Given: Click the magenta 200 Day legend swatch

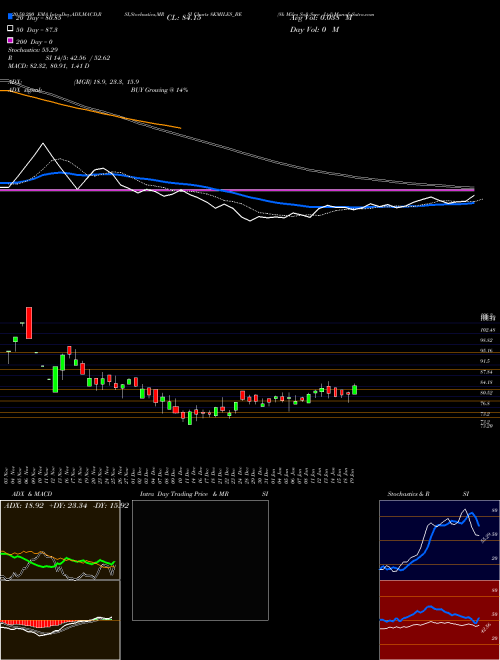Looking at the screenshot, I should point(10,41).
